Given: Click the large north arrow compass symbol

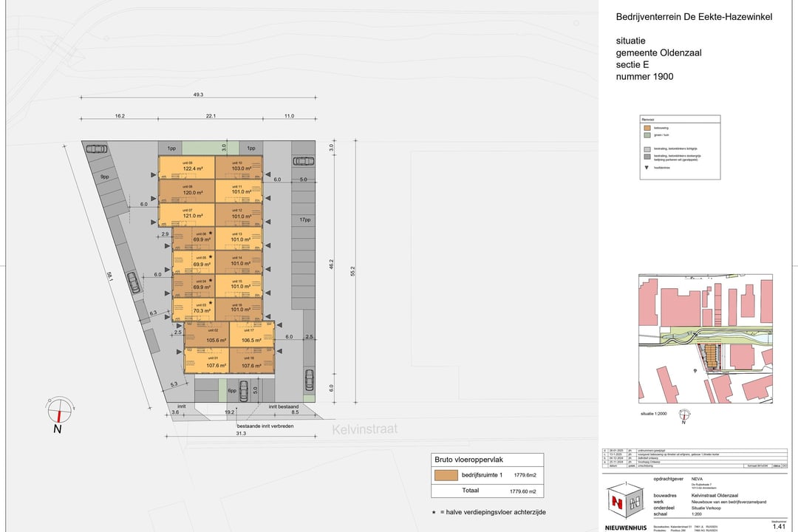Looking at the screenshot, I should (60, 410).
